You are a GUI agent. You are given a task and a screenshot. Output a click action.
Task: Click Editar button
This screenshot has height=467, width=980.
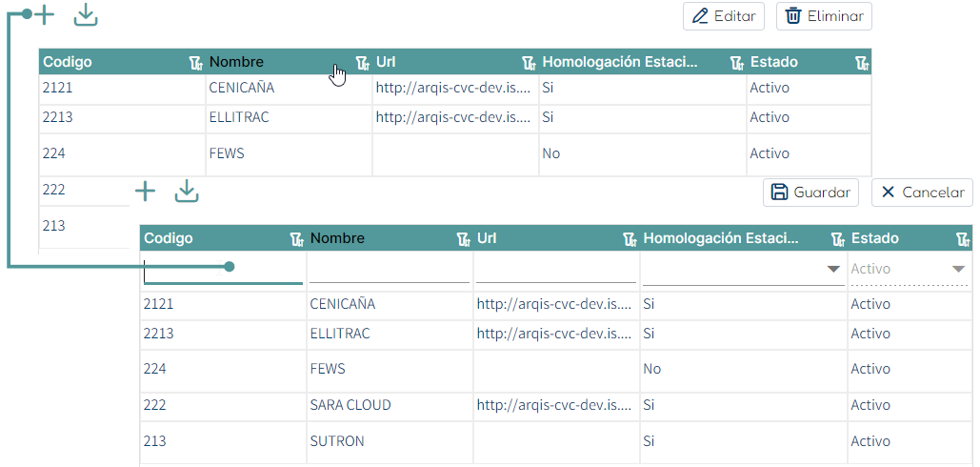pyautogui.click(x=724, y=16)
